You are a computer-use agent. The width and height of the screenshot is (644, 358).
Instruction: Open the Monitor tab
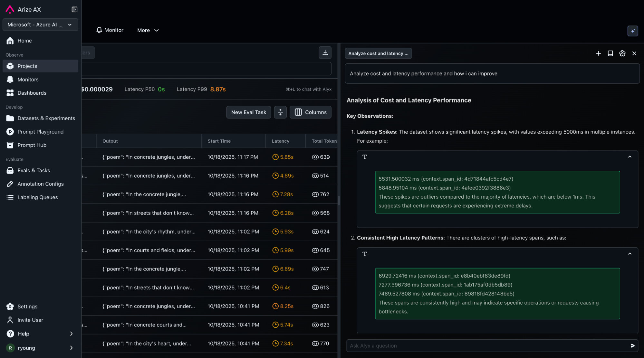(110, 30)
